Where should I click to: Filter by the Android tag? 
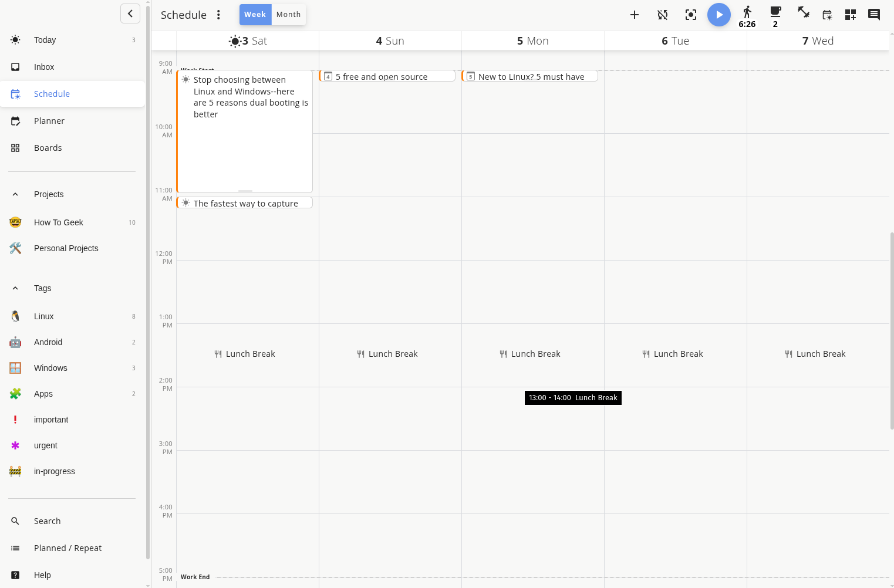[73, 342]
